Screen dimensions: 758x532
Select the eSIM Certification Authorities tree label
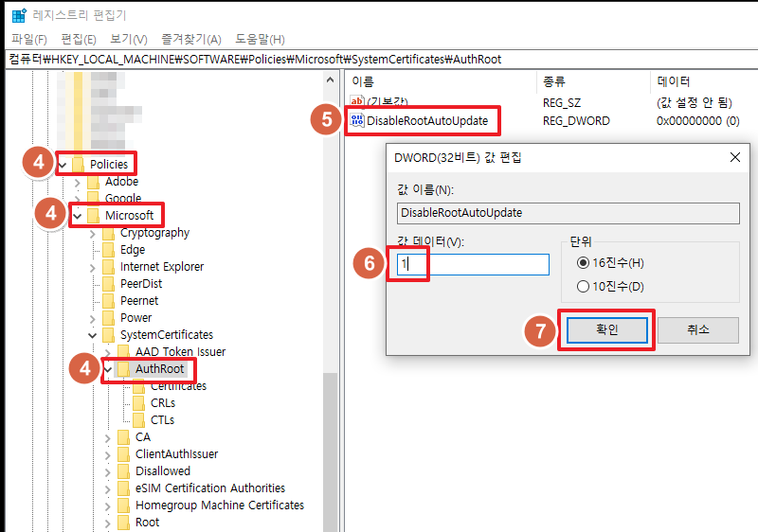pos(210,488)
